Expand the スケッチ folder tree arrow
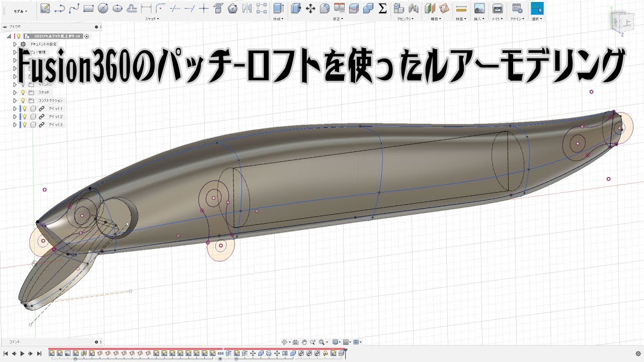This screenshot has width=644, height=362. coord(15,93)
